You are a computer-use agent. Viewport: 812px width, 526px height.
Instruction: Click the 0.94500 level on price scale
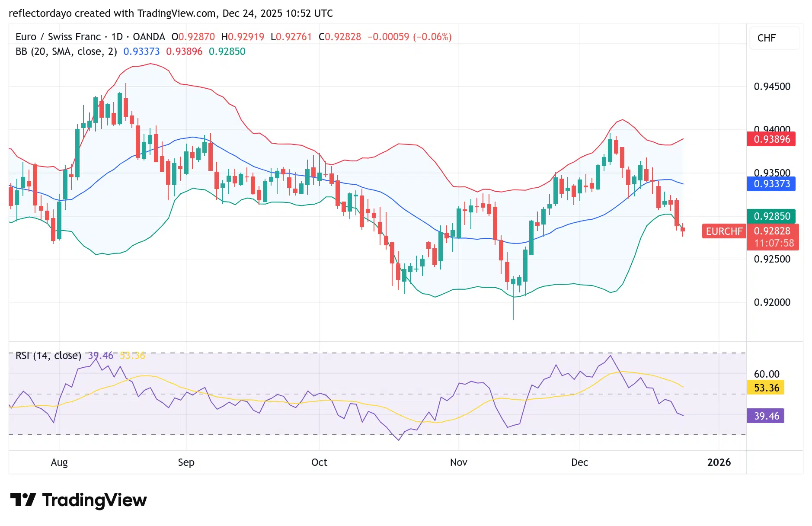pos(772,87)
